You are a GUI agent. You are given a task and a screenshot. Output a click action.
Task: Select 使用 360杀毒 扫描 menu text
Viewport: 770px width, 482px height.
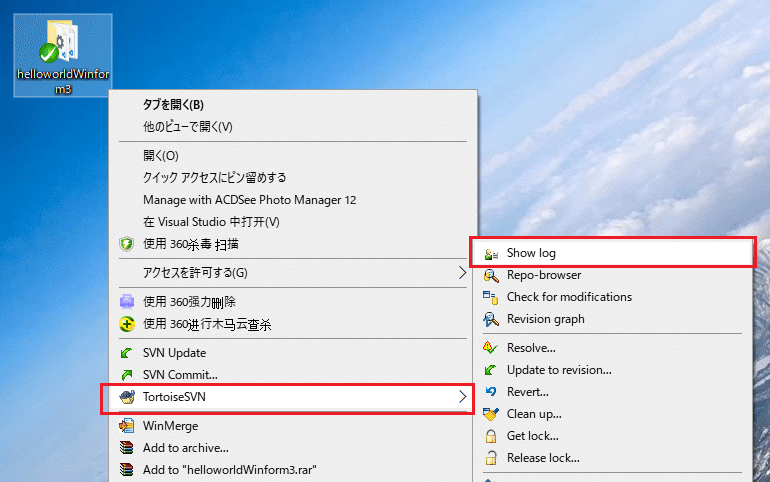pos(191,244)
